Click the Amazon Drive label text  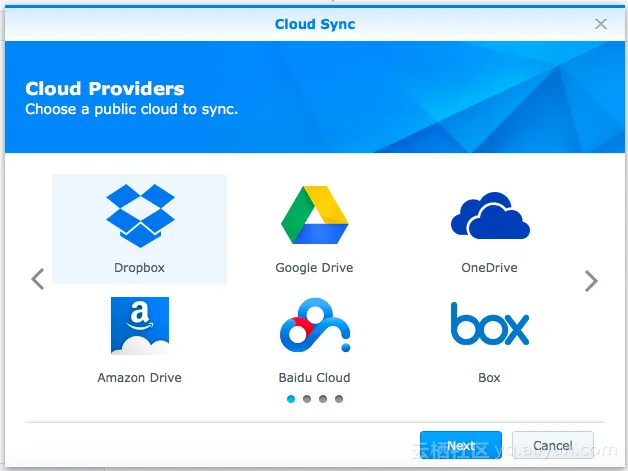(x=139, y=378)
